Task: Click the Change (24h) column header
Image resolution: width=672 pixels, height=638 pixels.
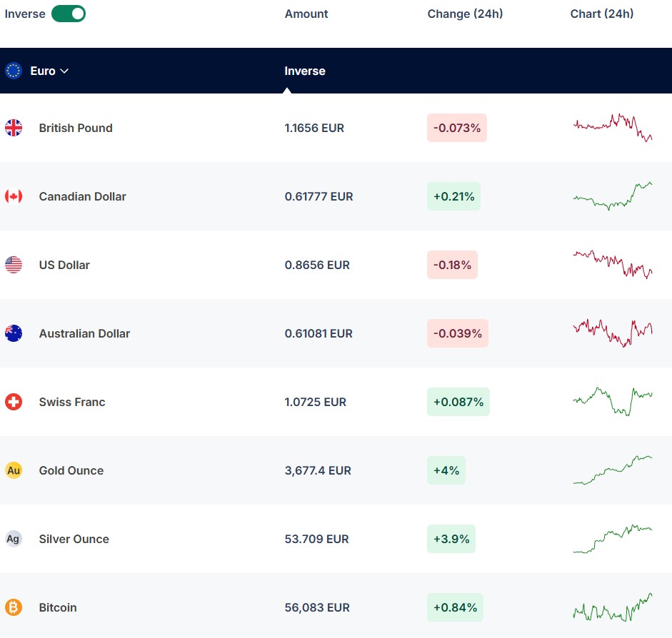Action: pyautogui.click(x=465, y=14)
